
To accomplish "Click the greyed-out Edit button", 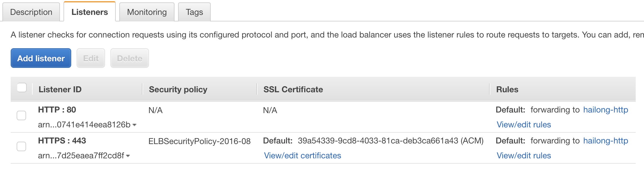I will coord(91,58).
